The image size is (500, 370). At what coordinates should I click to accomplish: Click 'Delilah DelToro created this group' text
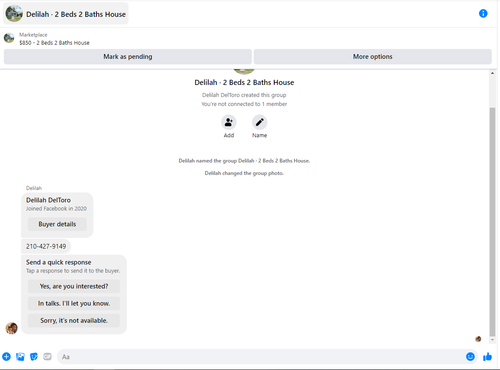point(244,95)
